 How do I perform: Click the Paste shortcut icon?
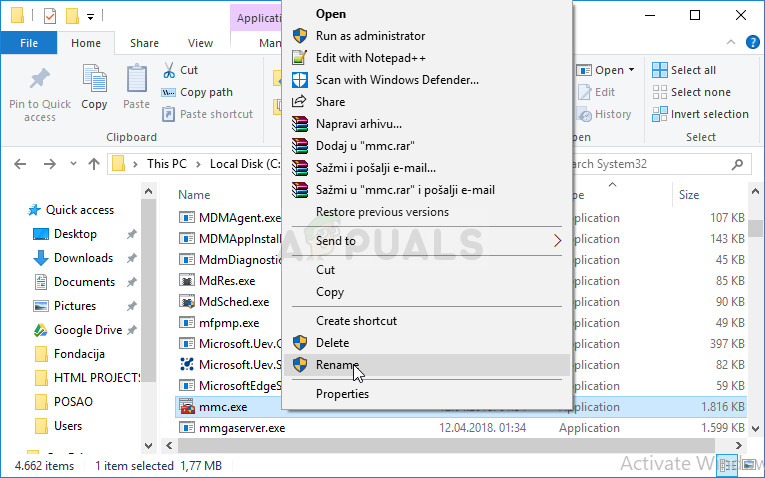click(168, 114)
